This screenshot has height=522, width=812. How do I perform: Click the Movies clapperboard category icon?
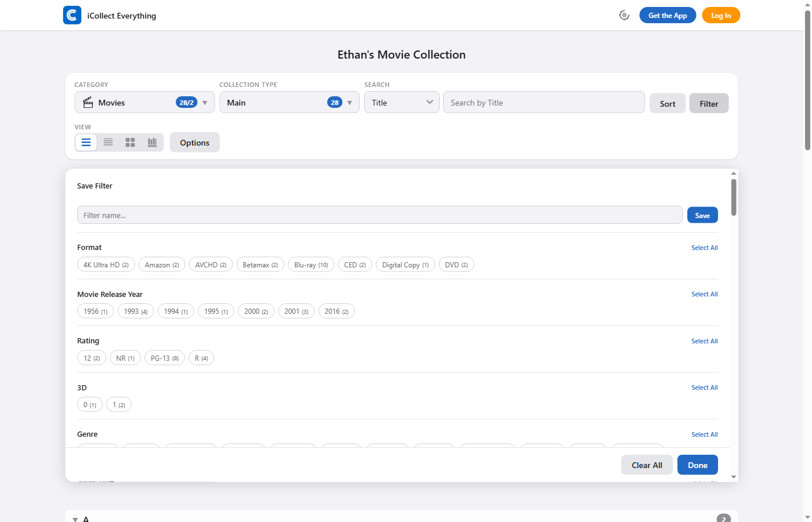coord(88,103)
